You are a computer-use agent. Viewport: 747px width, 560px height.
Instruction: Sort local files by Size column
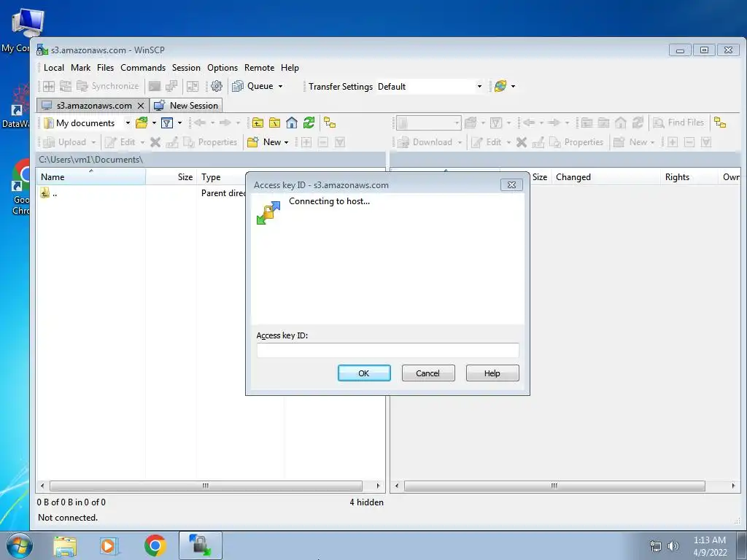(x=171, y=177)
